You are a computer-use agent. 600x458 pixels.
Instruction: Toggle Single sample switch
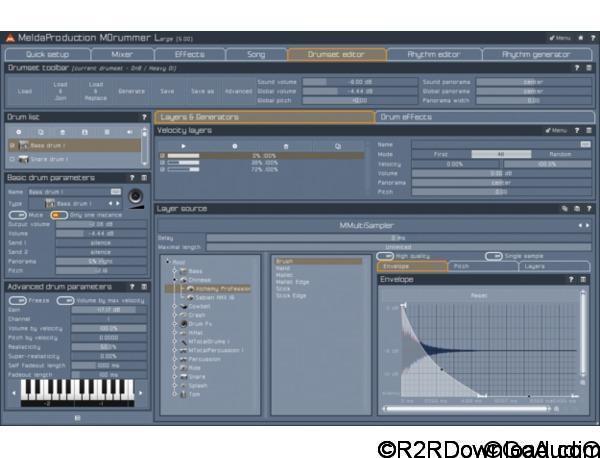pyautogui.click(x=494, y=256)
